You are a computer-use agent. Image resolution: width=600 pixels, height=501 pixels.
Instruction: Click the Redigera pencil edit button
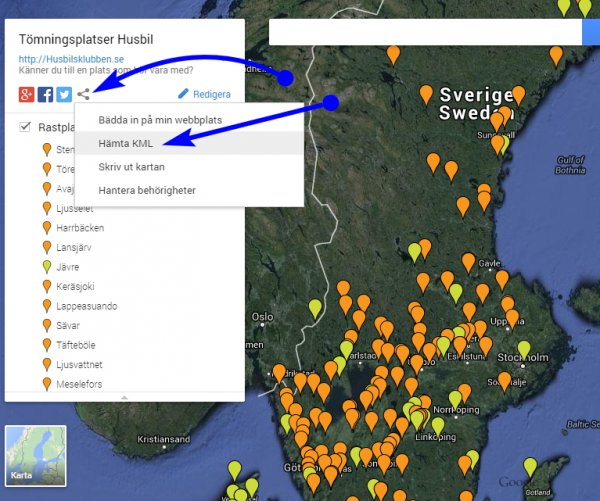[204, 94]
